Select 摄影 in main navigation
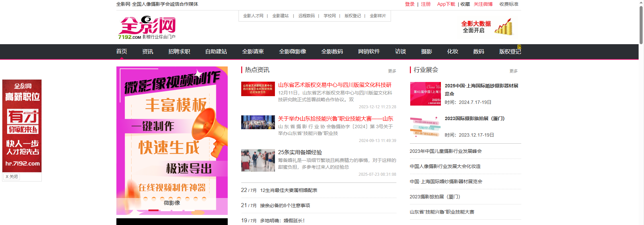The image size is (644, 225). coord(426,51)
